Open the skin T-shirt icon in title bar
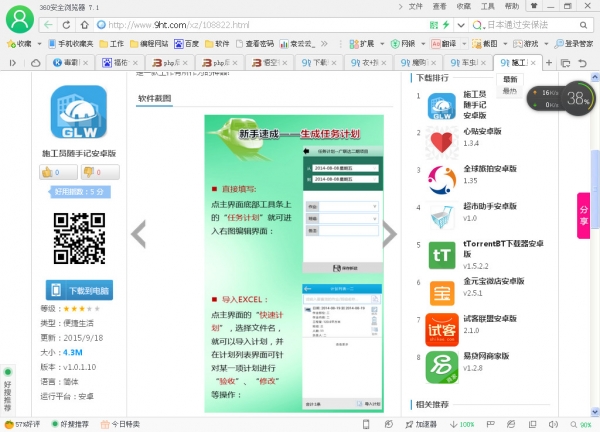Screen dimensions: 600x432 (x=533, y=6)
